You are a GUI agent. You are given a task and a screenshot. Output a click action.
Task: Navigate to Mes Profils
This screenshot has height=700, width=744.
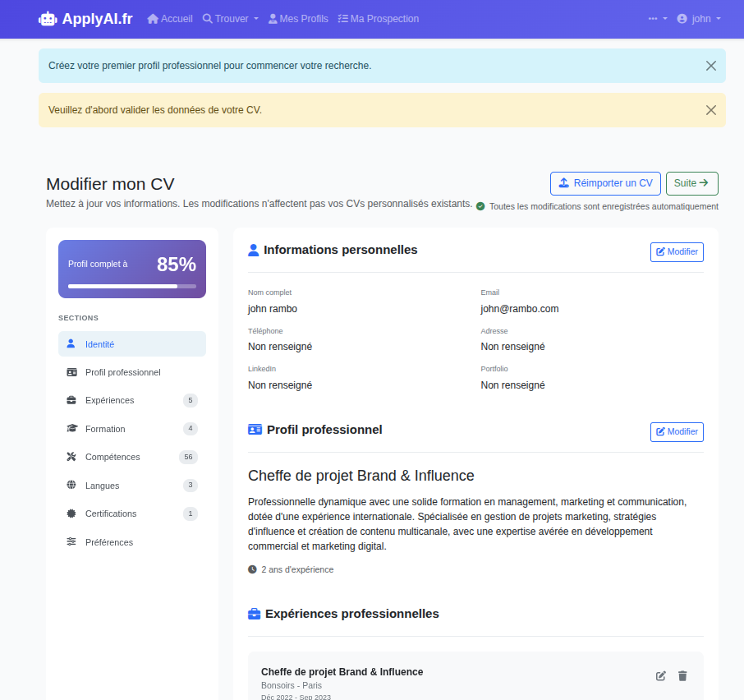(298, 18)
